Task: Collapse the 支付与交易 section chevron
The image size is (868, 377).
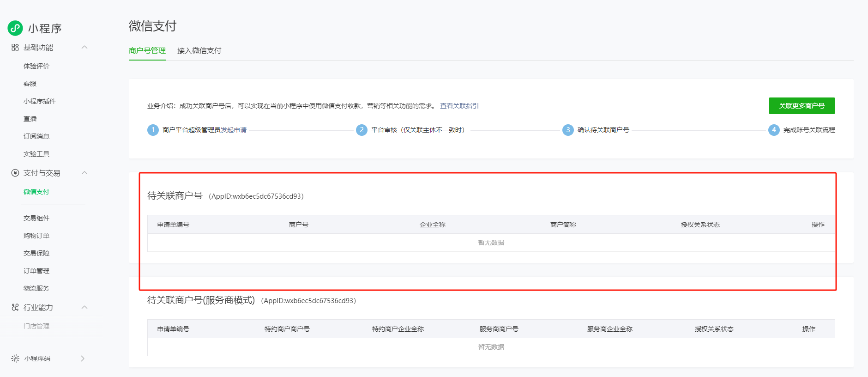Action: (84, 173)
